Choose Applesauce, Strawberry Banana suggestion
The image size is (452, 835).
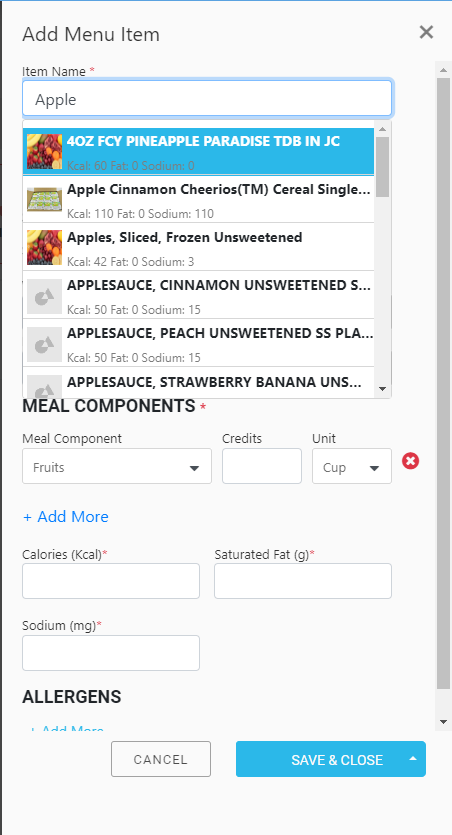(198, 382)
